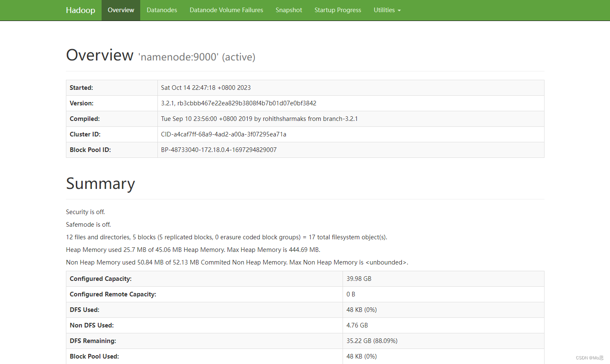Select the Block Pool ID value

219,150
